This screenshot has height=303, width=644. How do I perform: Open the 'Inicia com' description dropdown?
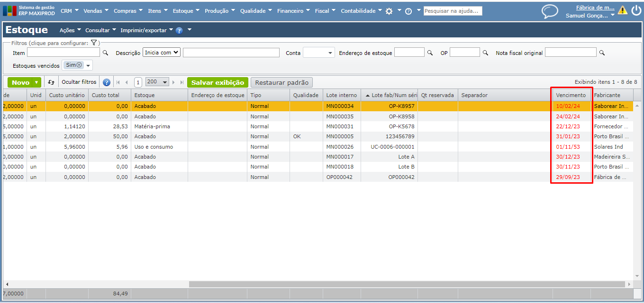tap(162, 53)
